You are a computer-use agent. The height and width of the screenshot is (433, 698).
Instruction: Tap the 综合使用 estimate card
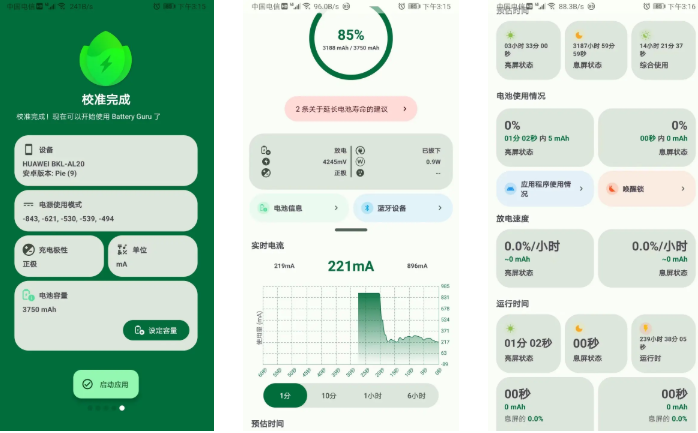click(x=663, y=50)
